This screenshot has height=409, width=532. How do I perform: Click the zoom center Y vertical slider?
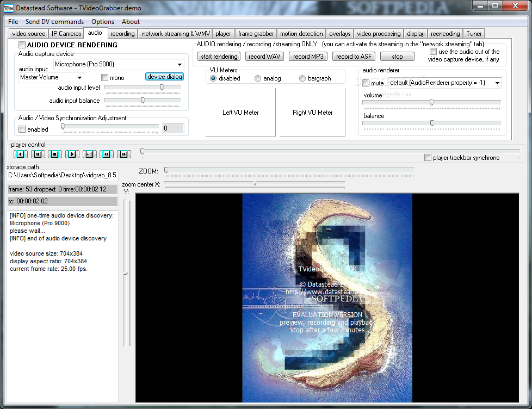(x=126, y=273)
